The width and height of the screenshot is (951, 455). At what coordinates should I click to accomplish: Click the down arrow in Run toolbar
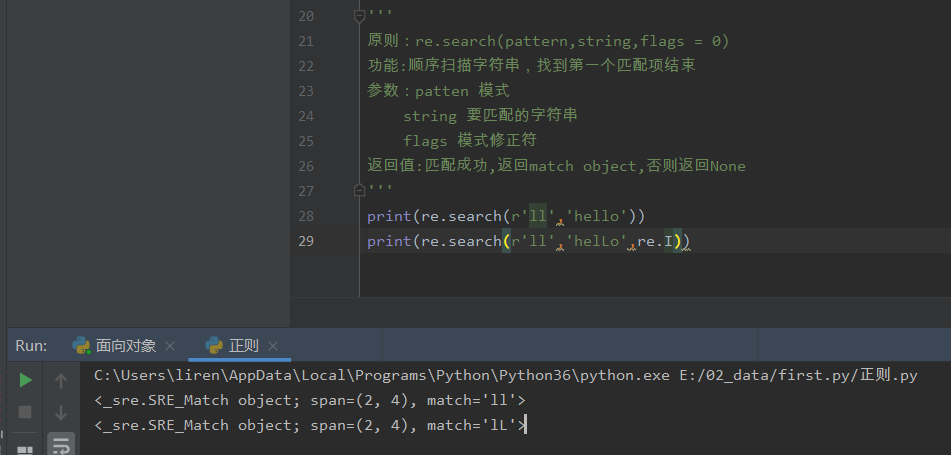[61, 413]
